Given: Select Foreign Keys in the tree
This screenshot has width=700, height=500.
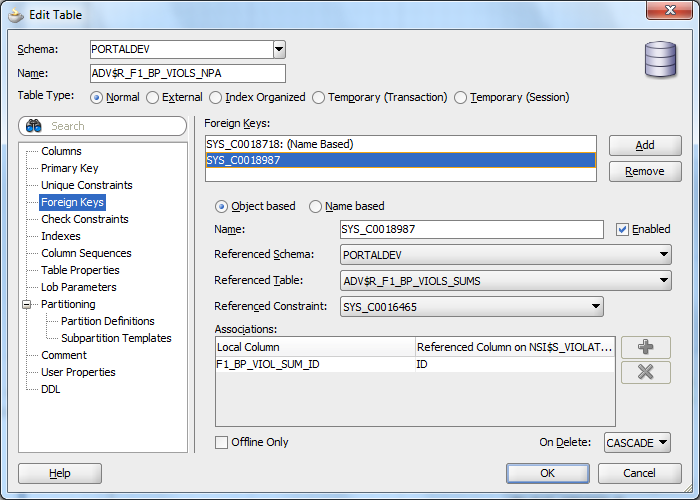Looking at the screenshot, I should click(72, 202).
